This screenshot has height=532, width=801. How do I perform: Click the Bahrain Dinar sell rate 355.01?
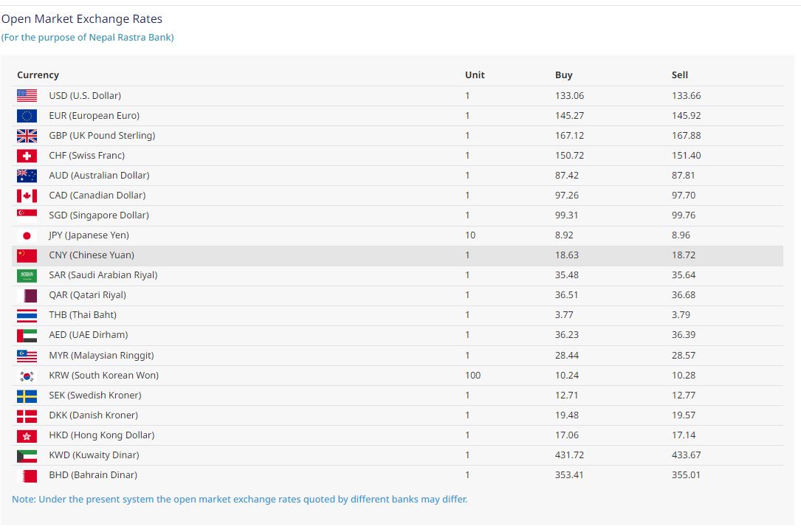[x=686, y=475]
